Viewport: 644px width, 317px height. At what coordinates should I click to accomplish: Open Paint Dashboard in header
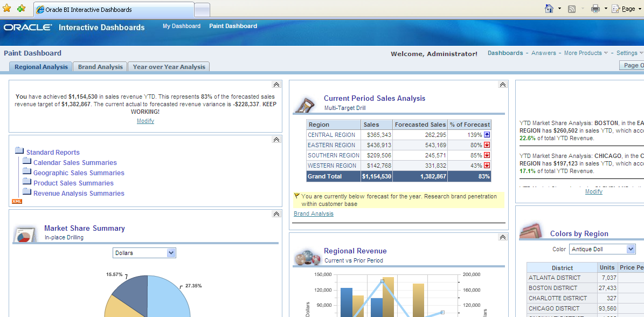[233, 26]
